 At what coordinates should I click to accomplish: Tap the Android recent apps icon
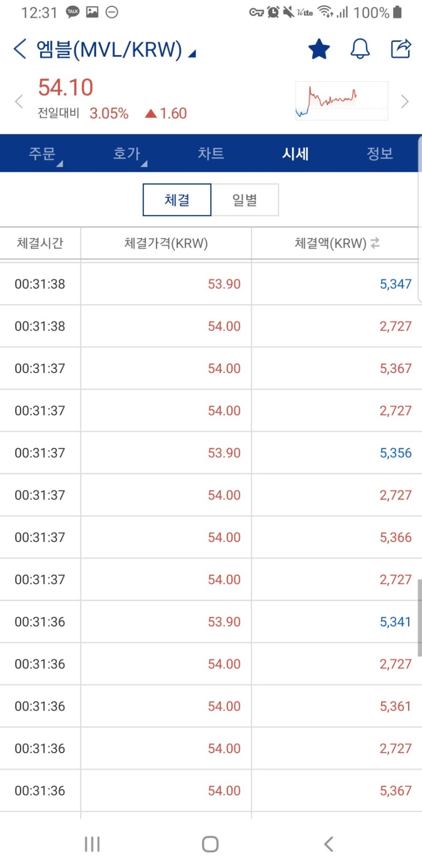point(92,844)
